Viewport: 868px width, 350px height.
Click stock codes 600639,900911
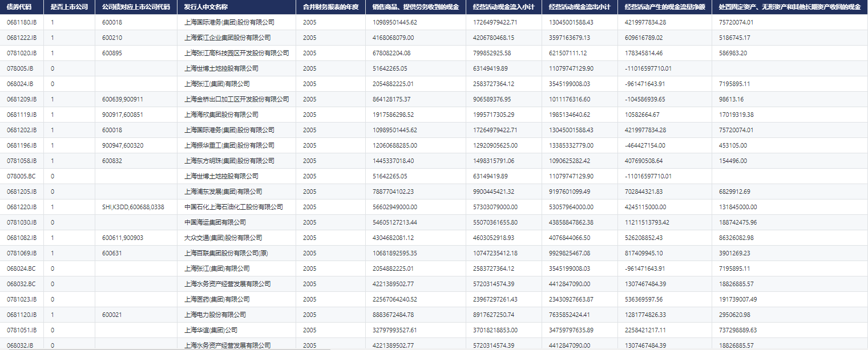(x=123, y=99)
